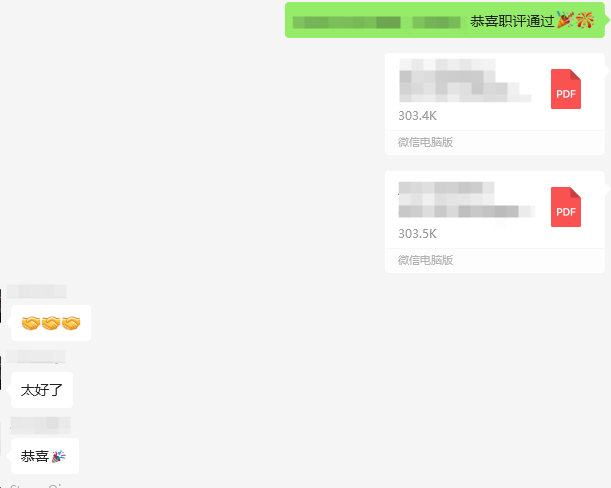Click the blurred filename of 303.5K file

click(466, 200)
